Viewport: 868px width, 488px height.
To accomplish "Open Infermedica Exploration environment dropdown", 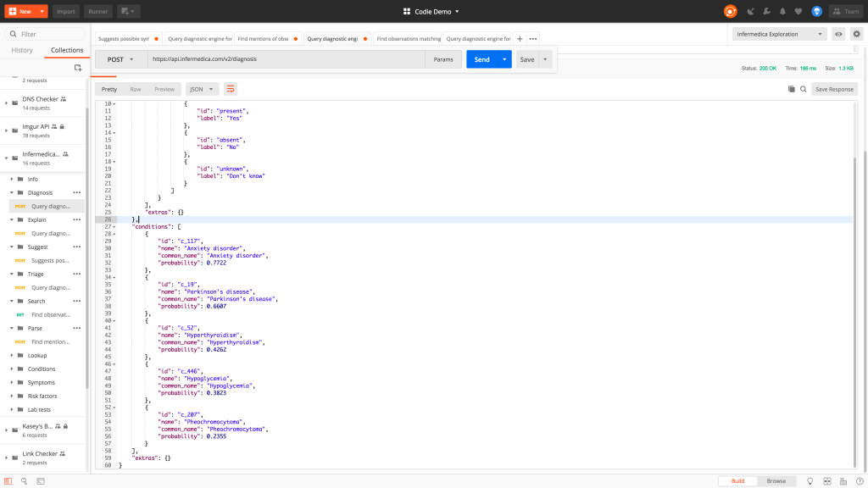I will 780,34.
